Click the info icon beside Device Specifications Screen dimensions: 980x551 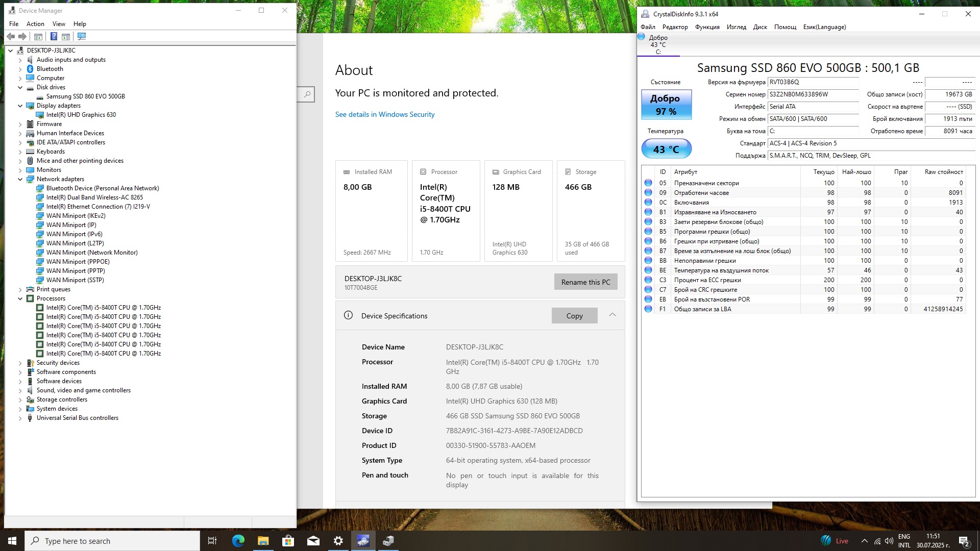348,315
